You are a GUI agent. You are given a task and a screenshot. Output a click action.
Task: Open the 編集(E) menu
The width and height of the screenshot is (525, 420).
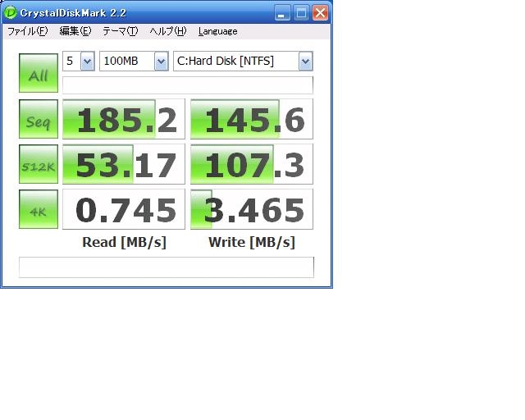coord(75,31)
